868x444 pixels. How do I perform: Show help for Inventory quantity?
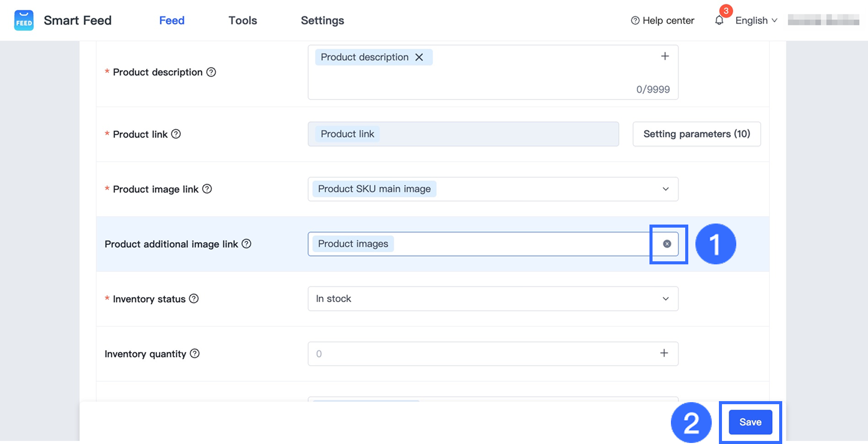click(x=195, y=354)
